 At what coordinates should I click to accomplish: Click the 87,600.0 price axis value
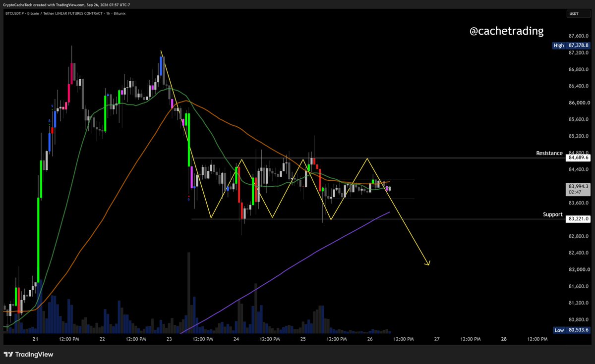pyautogui.click(x=579, y=36)
